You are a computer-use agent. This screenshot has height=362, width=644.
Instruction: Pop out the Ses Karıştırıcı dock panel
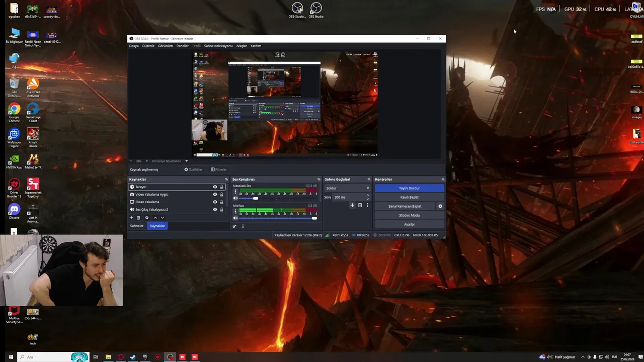[318, 179]
